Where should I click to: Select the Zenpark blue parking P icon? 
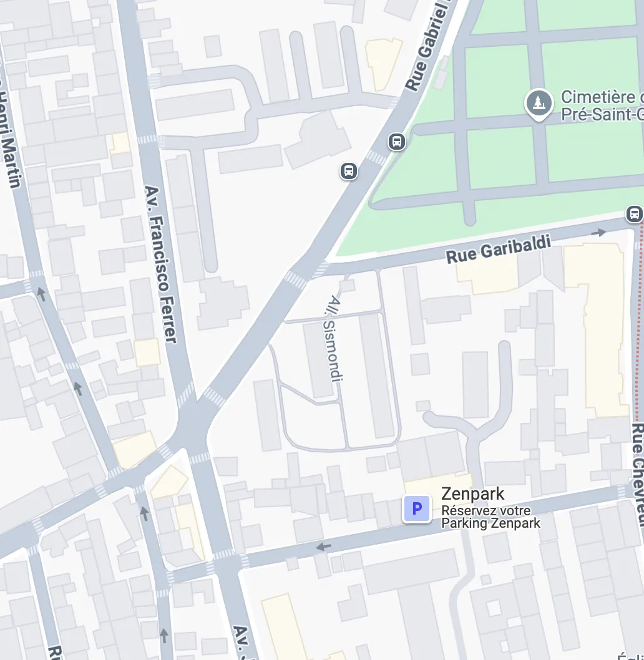417,508
